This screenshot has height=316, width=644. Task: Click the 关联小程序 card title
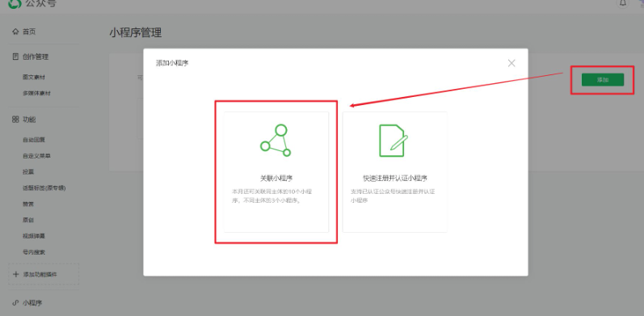(276, 178)
